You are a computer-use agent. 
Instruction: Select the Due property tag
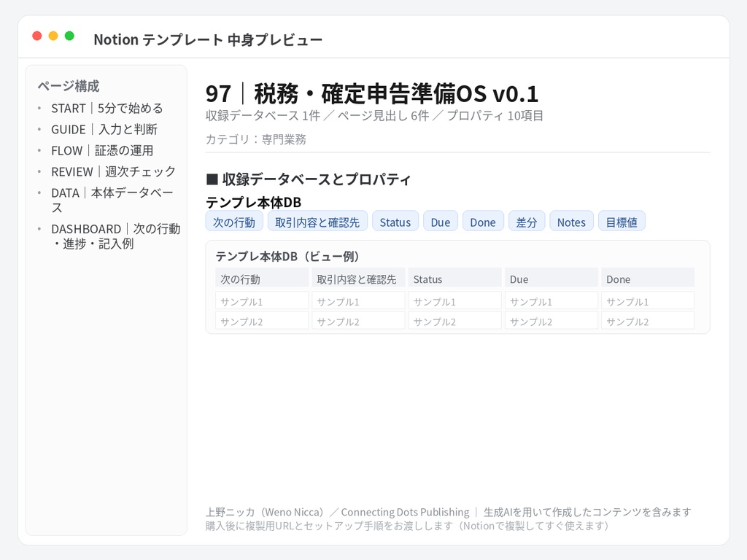tap(441, 222)
